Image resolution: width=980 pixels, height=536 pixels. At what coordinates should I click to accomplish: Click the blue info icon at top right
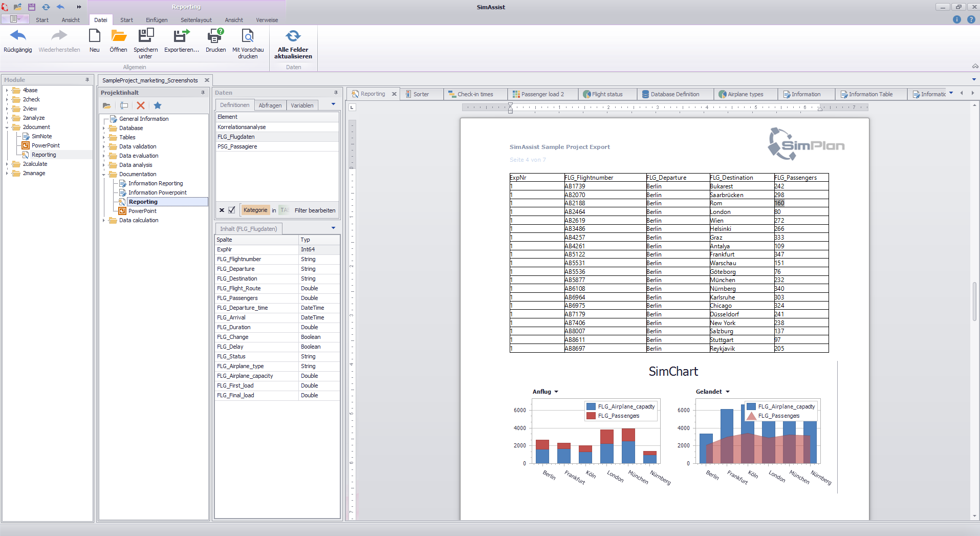point(957,19)
